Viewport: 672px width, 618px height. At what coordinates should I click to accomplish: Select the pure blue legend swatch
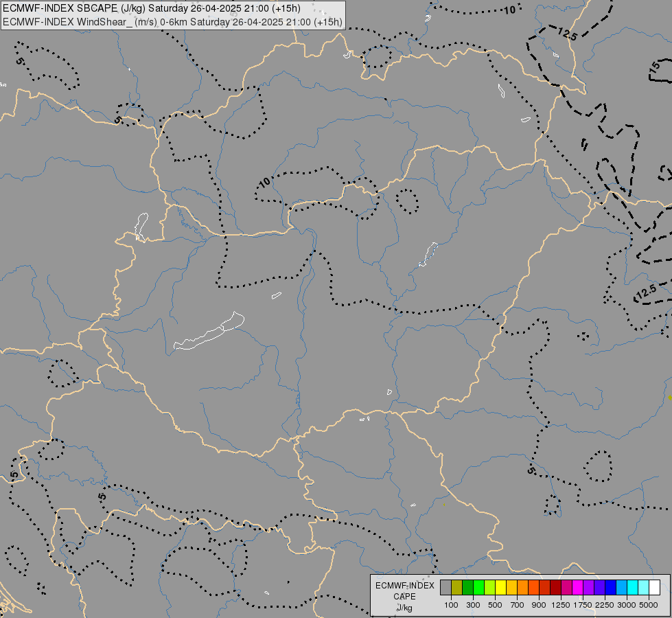coord(610,588)
